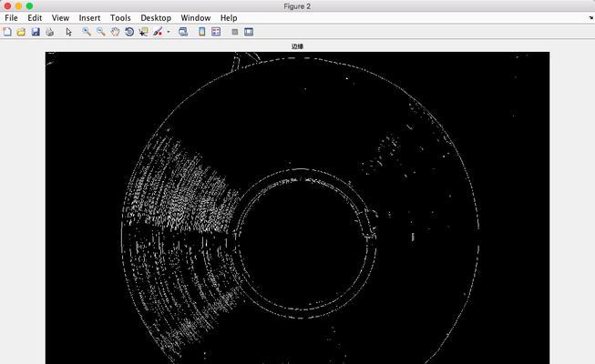595x364 pixels.
Task: Click the New Figure icon
Action: click(x=7, y=32)
